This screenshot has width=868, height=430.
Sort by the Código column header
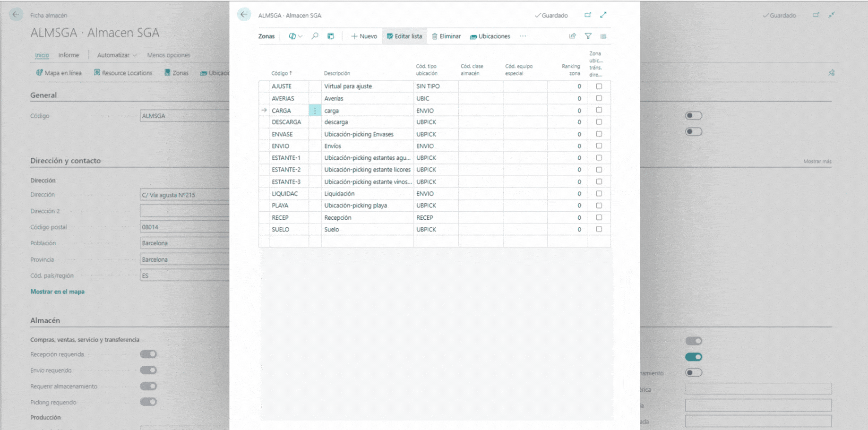[x=282, y=73]
